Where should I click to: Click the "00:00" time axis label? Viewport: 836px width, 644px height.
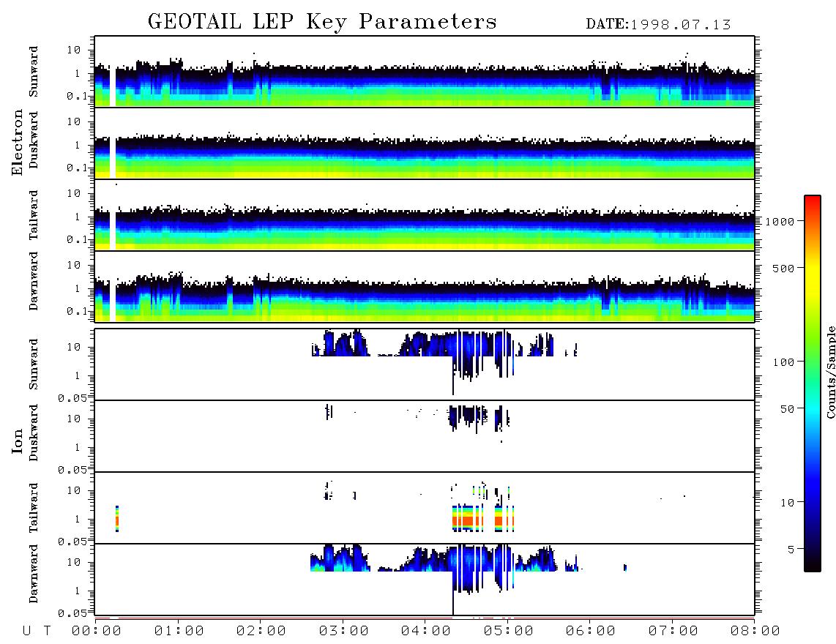point(97,632)
